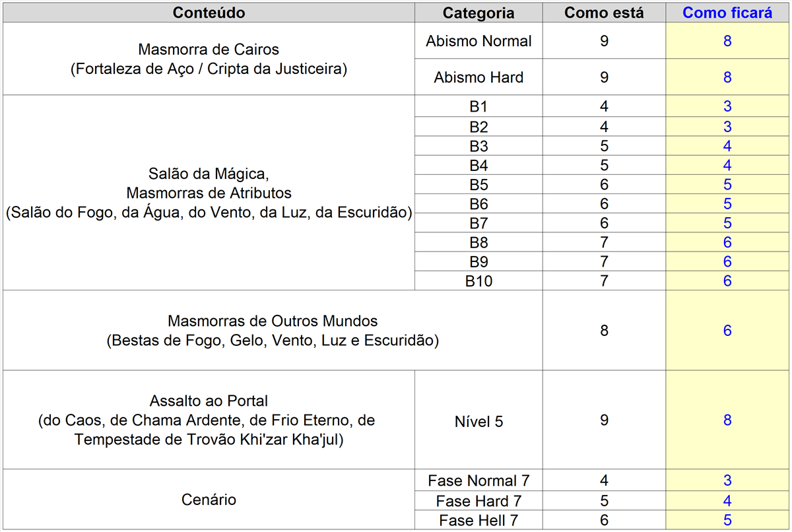Select the blue Como ficará header
Image resolution: width=792 pixels, height=532 pixels.
[x=727, y=13]
